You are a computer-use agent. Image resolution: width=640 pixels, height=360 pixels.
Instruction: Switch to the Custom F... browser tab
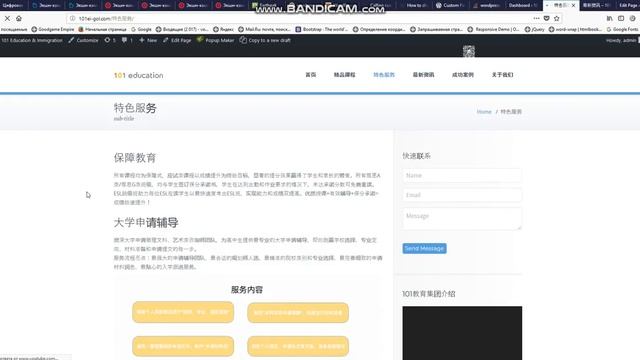click(450, 5)
